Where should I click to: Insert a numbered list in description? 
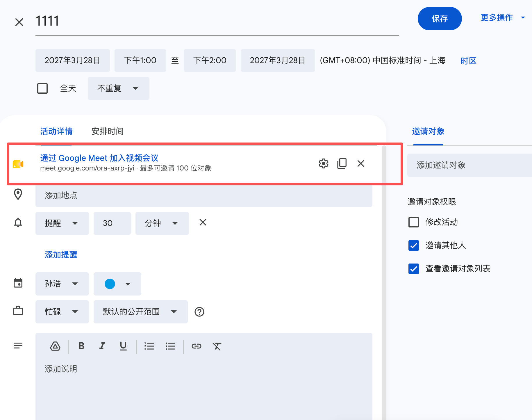149,346
